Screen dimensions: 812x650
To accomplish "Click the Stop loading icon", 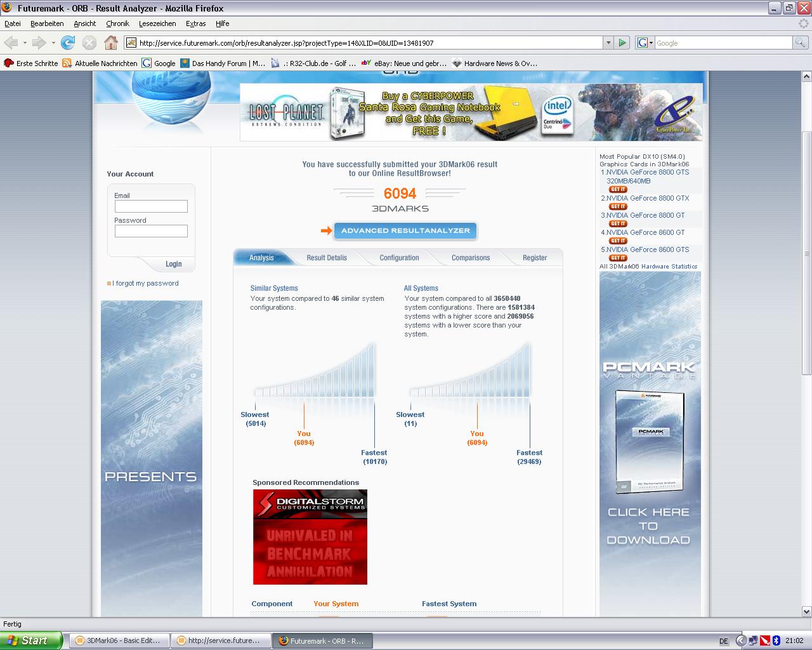I will tap(89, 43).
